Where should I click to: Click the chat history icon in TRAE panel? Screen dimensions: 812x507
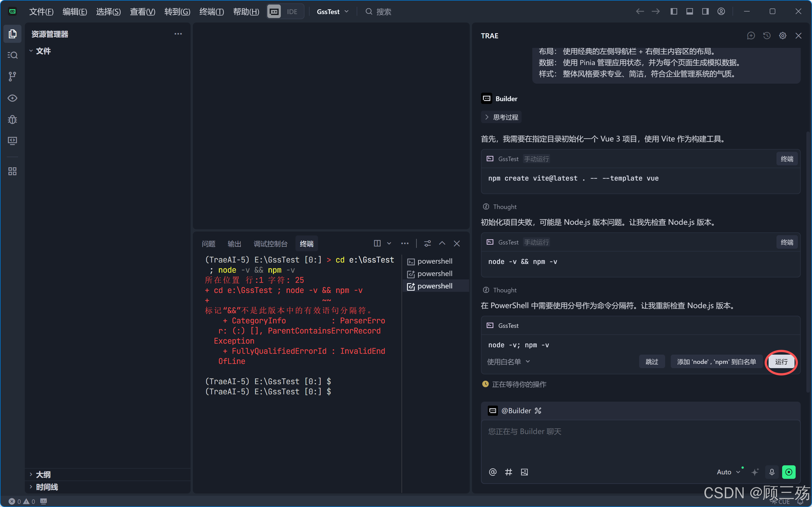pyautogui.click(x=767, y=35)
